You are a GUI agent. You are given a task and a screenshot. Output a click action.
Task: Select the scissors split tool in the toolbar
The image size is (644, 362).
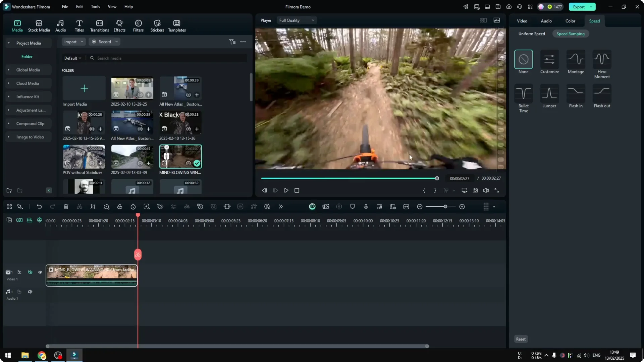(79, 206)
